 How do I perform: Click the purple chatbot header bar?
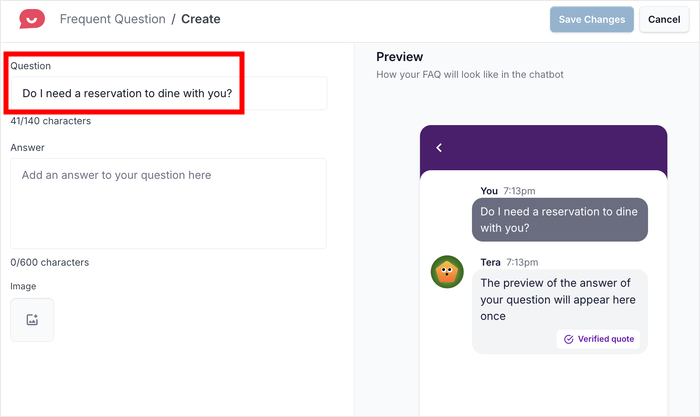(x=543, y=148)
